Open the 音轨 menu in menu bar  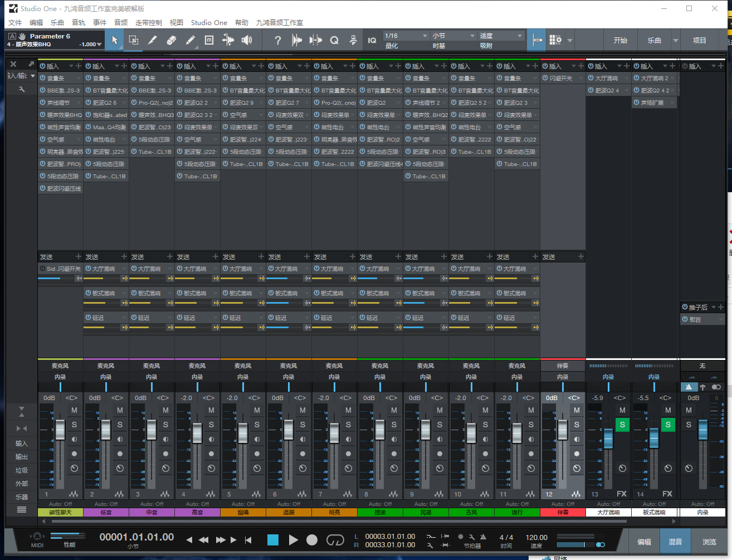click(79, 23)
